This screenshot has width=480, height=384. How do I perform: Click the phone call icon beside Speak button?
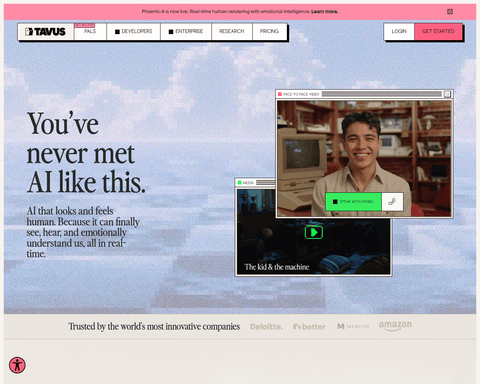pyautogui.click(x=392, y=202)
